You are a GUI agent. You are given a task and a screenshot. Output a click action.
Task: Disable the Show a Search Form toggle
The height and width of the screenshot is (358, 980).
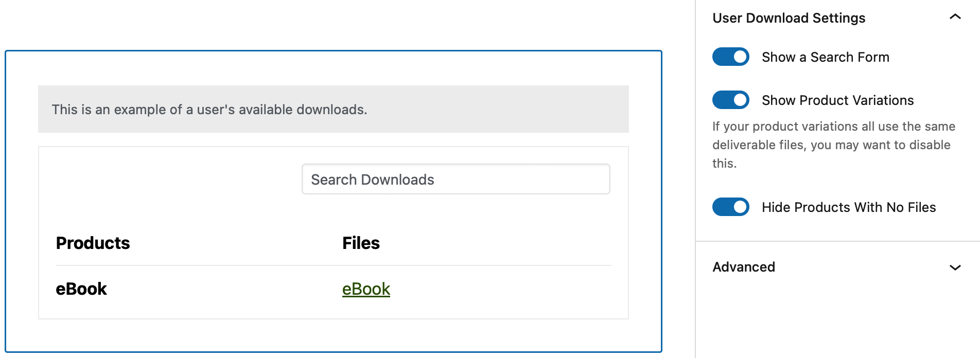point(730,57)
